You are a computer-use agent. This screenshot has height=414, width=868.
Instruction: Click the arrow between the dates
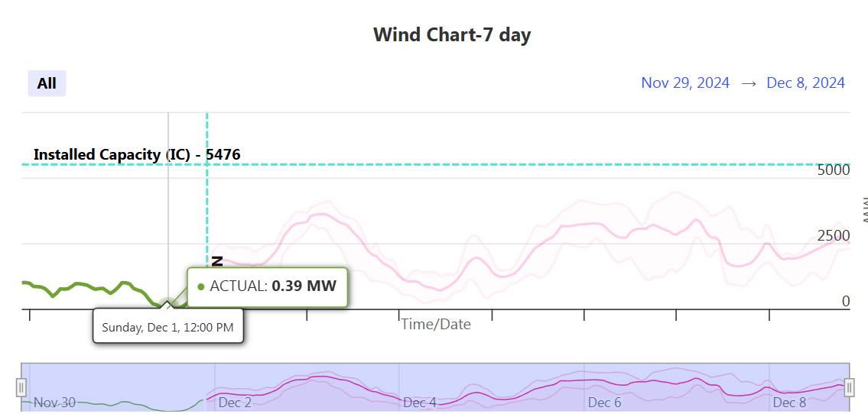click(749, 83)
